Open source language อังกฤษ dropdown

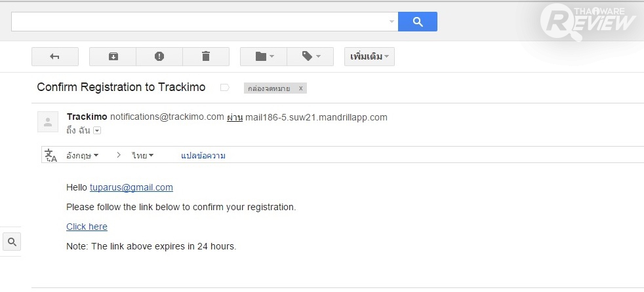82,155
